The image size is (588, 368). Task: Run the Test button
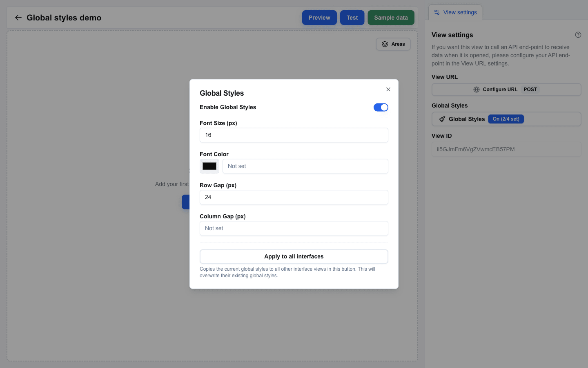click(352, 18)
